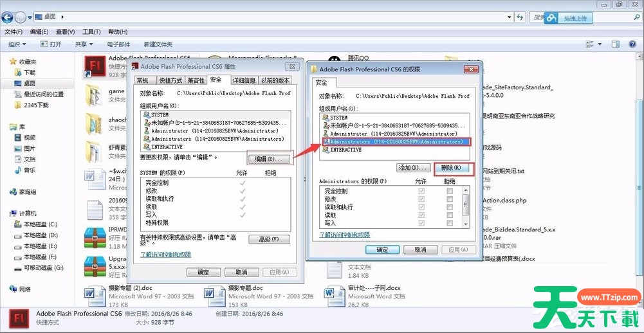Click 取消 in the properties dialog
This screenshot has width=644, height=333.
241,272
